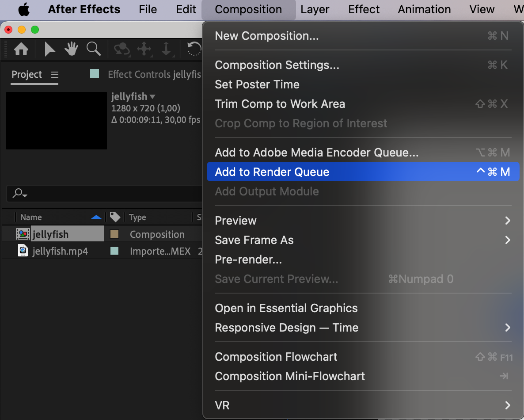Select the Pan camera tool

144,49
